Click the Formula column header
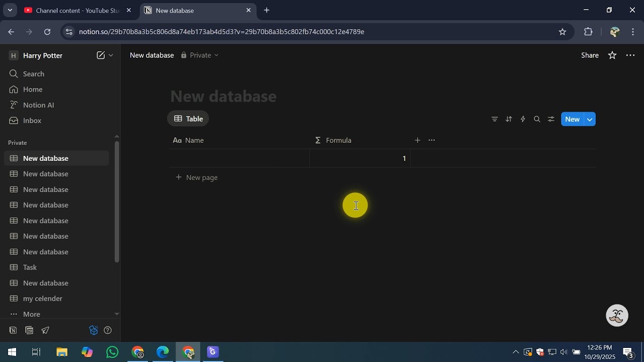The image size is (644, 362). [x=360, y=140]
